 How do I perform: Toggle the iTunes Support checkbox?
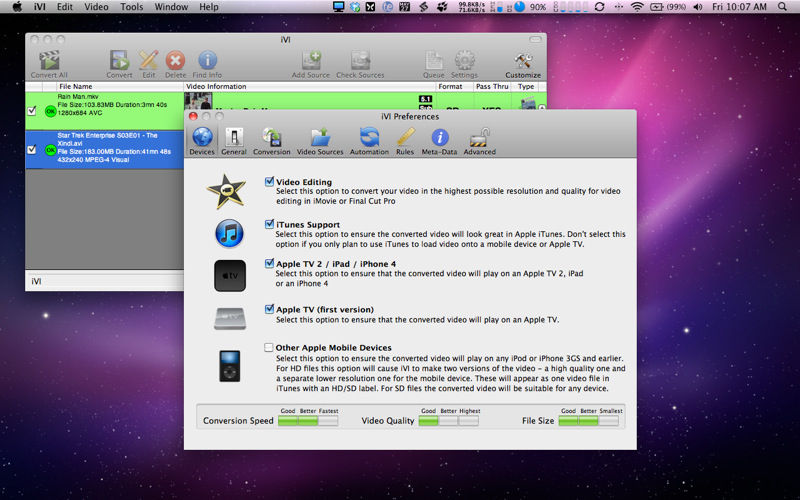pos(269,224)
